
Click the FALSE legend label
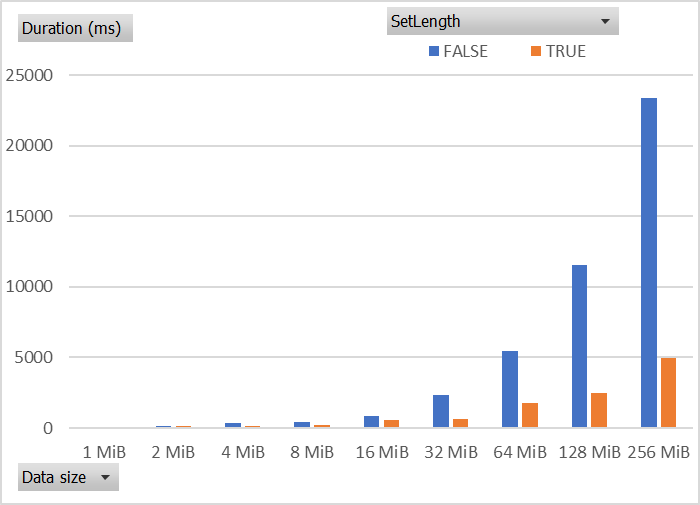point(465,51)
